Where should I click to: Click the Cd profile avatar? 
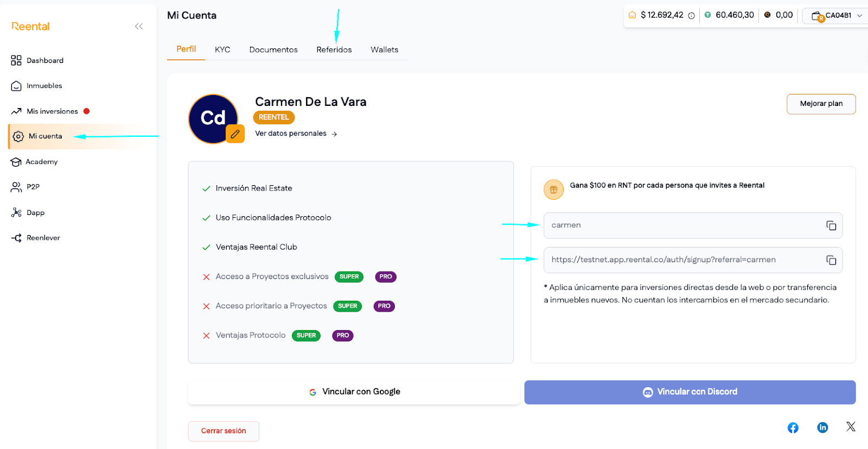[x=213, y=119]
